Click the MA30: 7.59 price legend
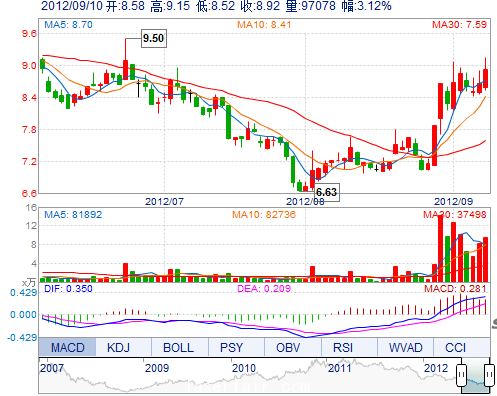 click(x=459, y=24)
